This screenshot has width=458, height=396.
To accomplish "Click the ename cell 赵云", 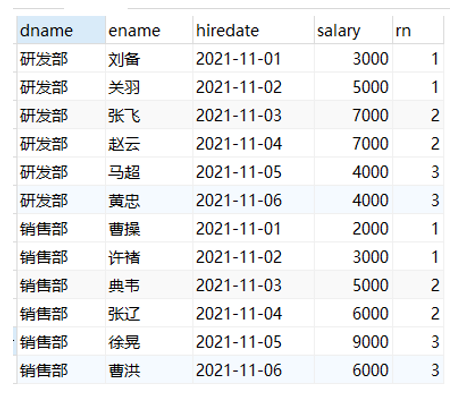I will point(149,144).
